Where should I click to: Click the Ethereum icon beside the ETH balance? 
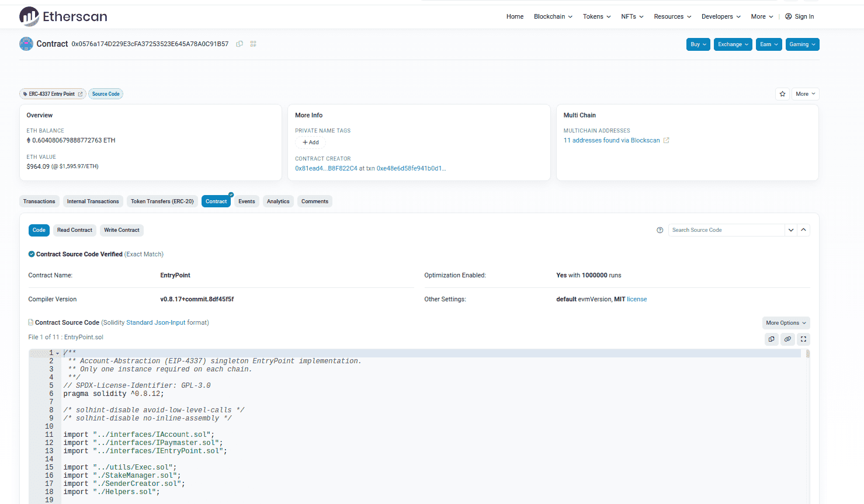pos(29,140)
